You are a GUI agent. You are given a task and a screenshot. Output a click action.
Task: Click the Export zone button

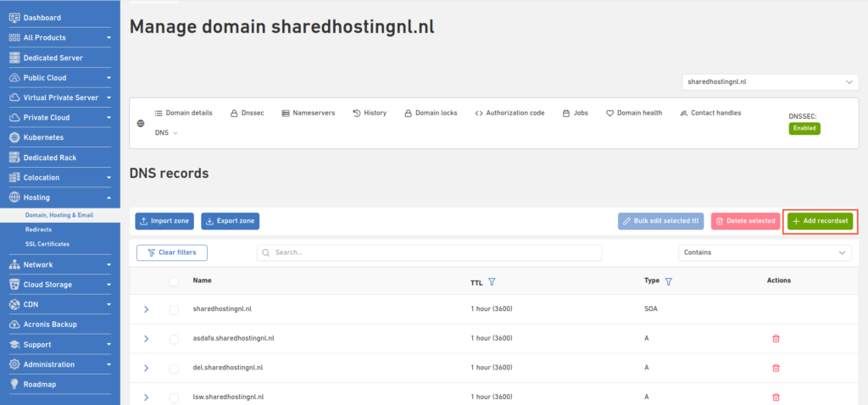click(x=230, y=221)
